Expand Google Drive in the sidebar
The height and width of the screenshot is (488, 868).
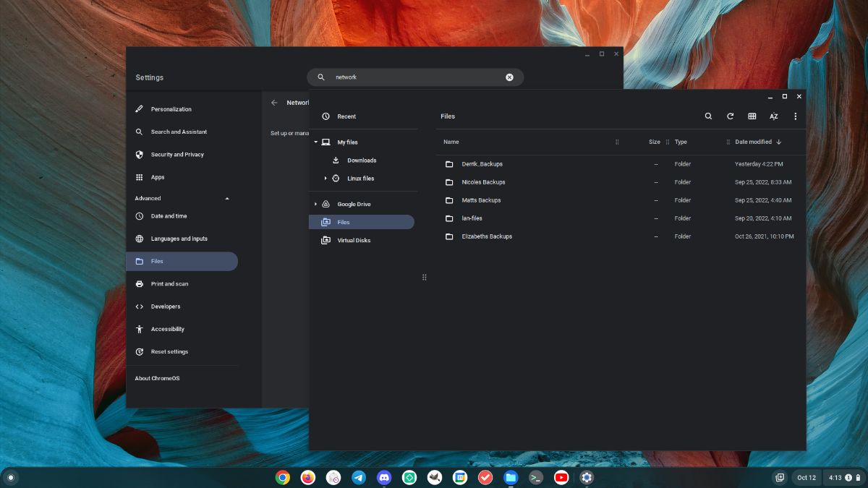tap(316, 204)
